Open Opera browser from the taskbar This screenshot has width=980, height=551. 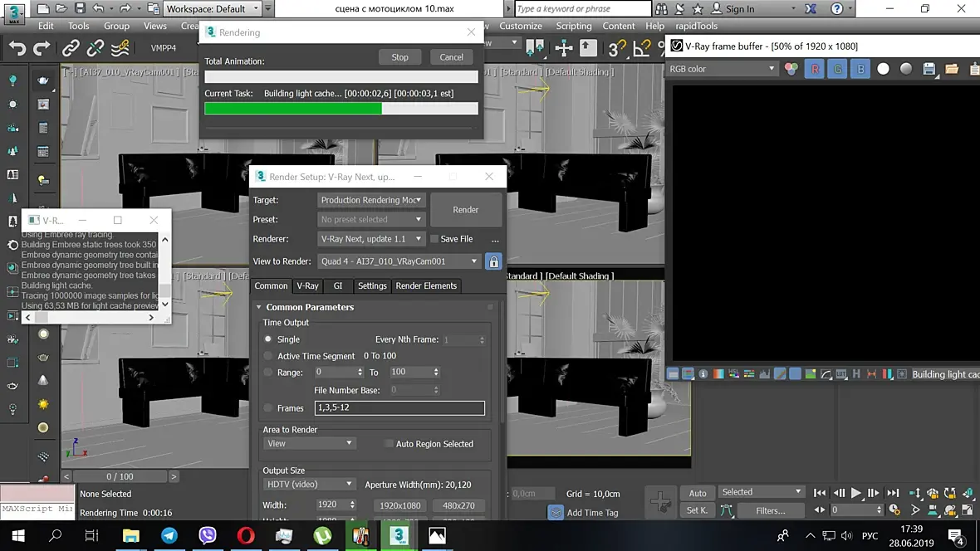(x=246, y=535)
